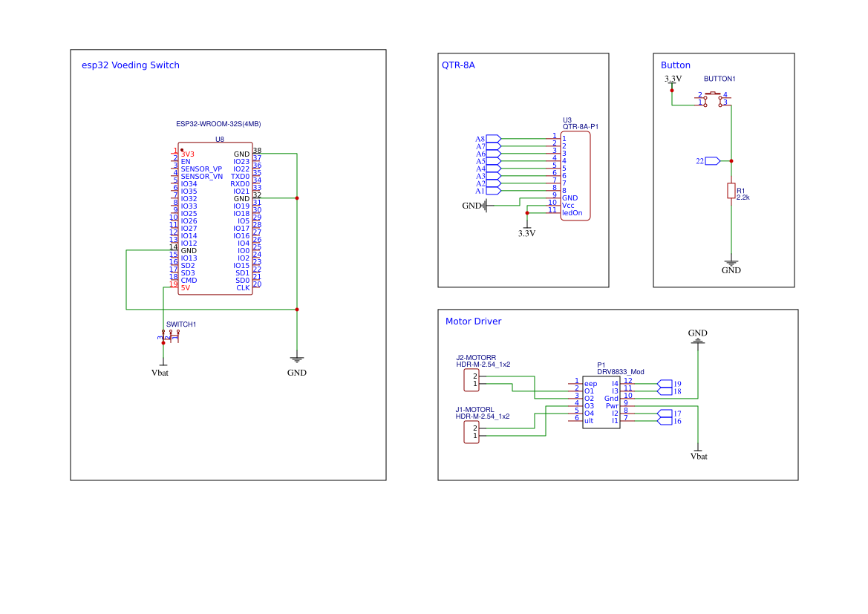Select the ult pin label on DRV8833
Viewport: 868px width, 614px height.
pyautogui.click(x=589, y=421)
